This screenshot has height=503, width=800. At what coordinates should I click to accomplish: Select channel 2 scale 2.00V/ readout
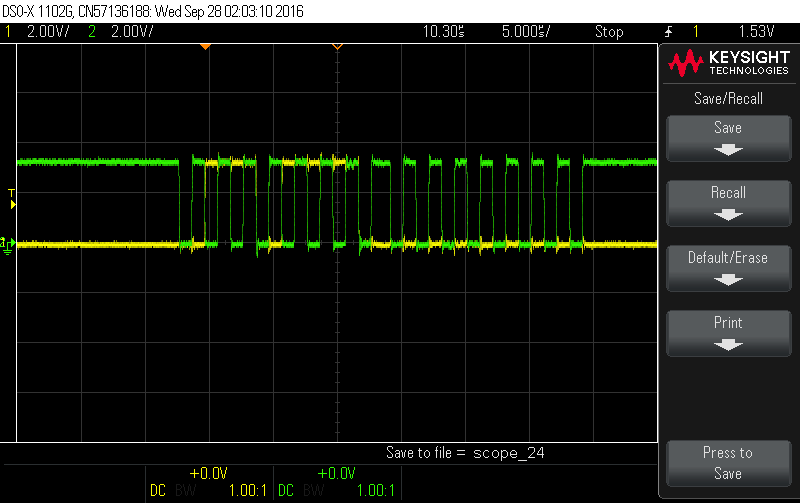pyautogui.click(x=132, y=32)
